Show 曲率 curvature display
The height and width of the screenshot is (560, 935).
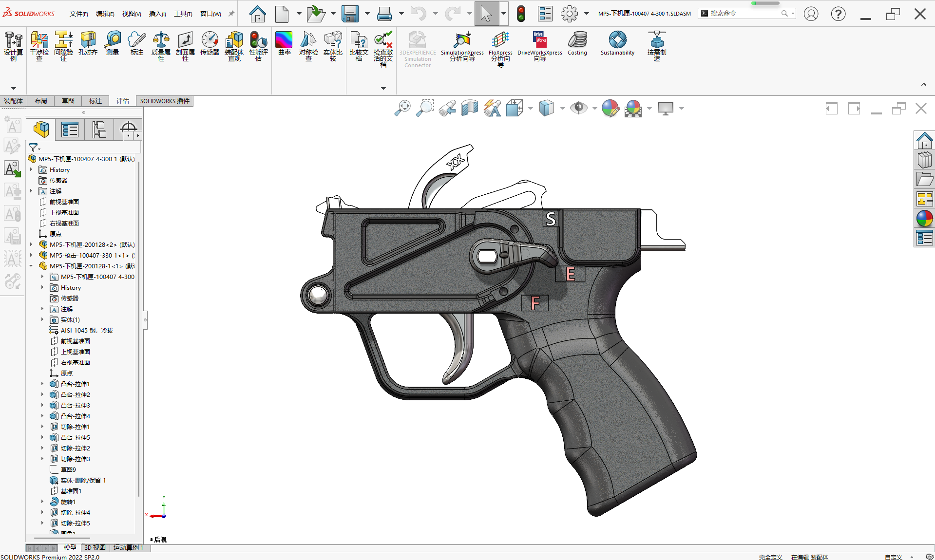click(x=284, y=43)
